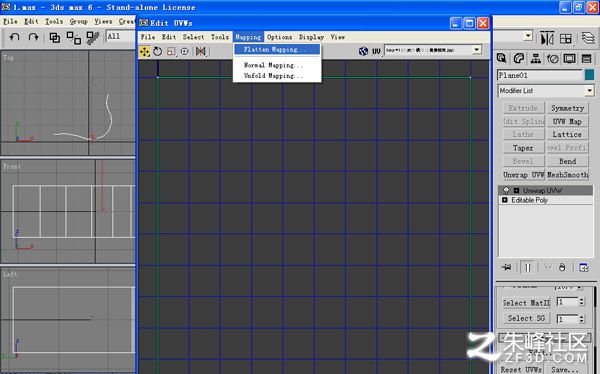Image resolution: width=600 pixels, height=374 pixels.
Task: Open the Hierarchy panel tab icon
Action: (x=536, y=59)
